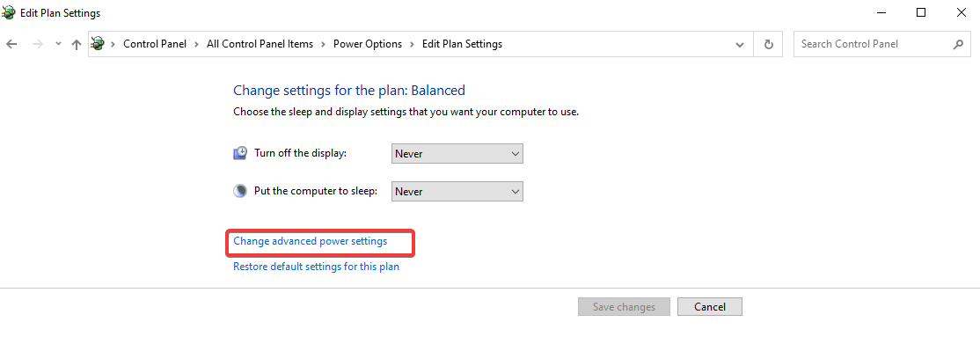Viewport: 980px width, 344px height.
Task: Minimize the Edit Plan Settings window
Action: 881,12
